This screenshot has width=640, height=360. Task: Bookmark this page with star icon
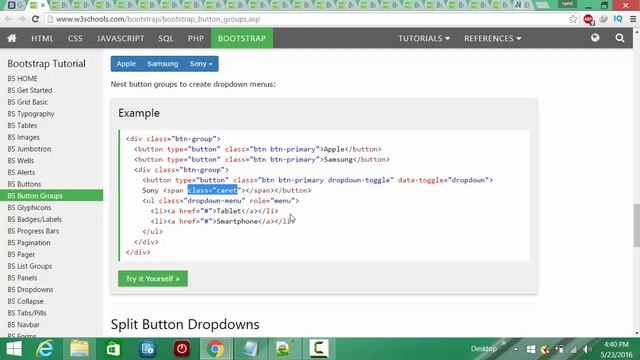(573, 19)
